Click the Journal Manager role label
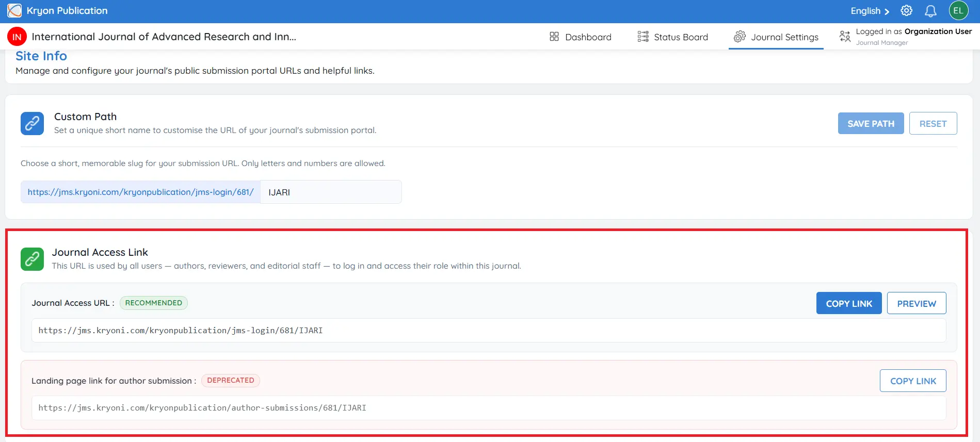 [882, 43]
